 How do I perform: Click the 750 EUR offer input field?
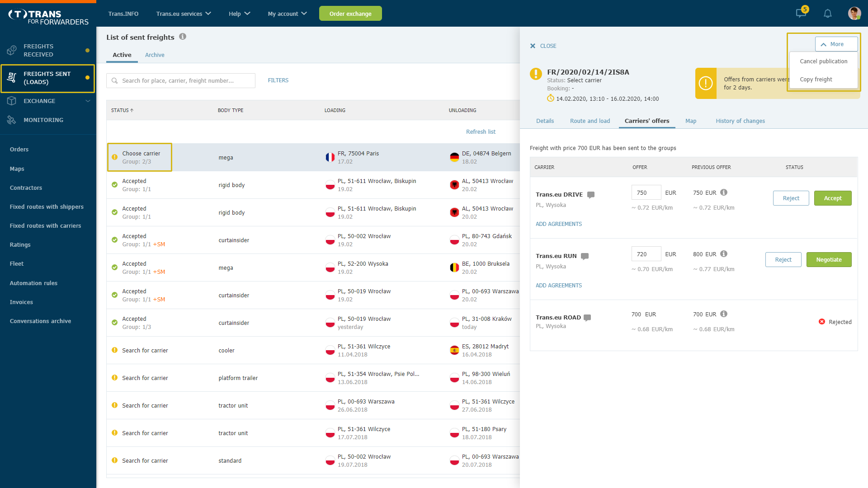point(646,192)
